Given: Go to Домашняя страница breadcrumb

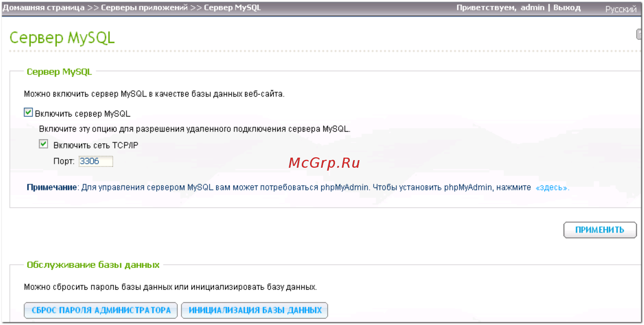Looking at the screenshot, I should [x=44, y=8].
